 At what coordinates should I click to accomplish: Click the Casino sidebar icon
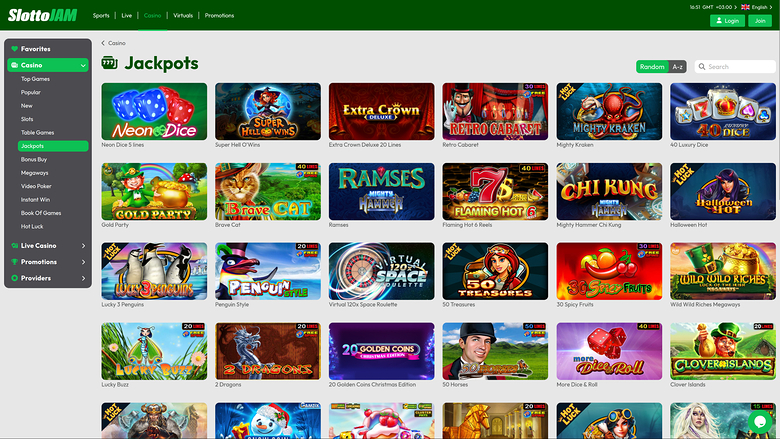coord(14,65)
